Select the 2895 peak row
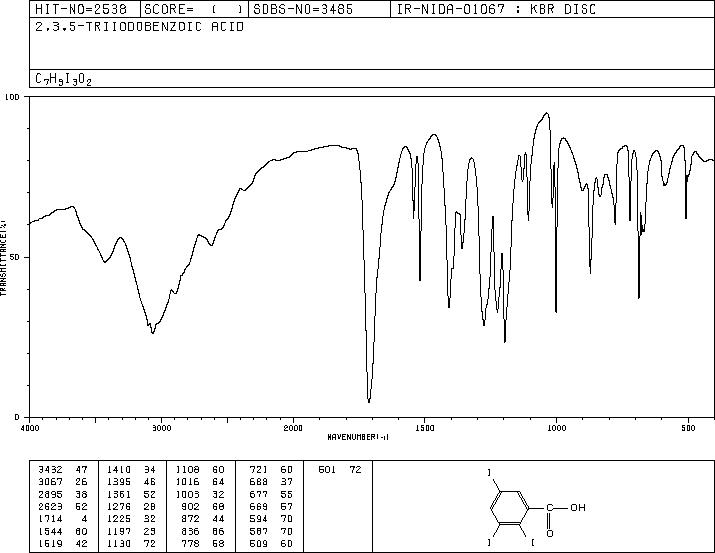The width and height of the screenshot is (715, 553). coord(63,494)
